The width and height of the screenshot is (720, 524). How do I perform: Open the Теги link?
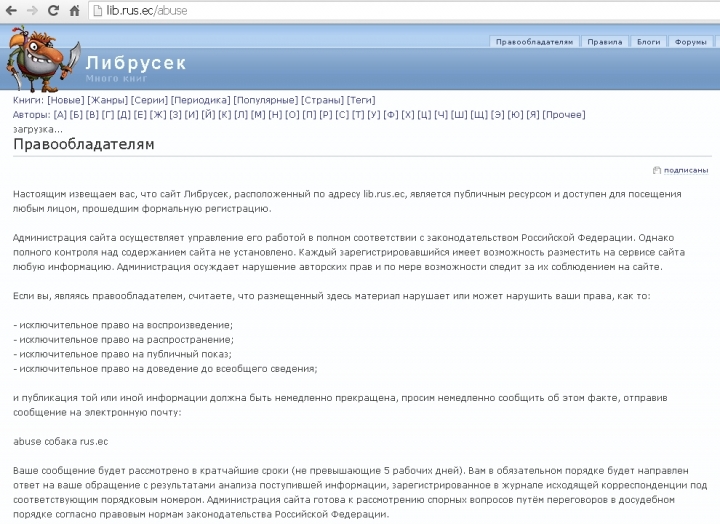click(x=361, y=100)
